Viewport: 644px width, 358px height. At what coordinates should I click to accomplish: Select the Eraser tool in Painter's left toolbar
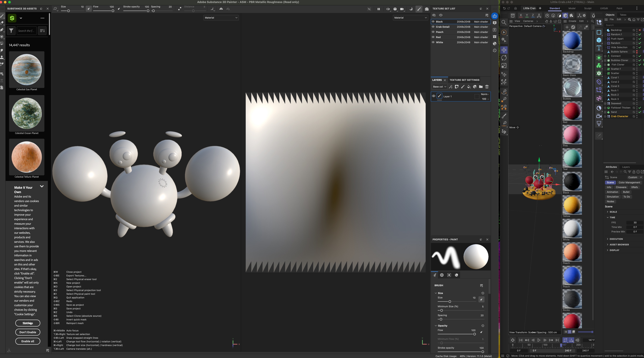tap(2, 23)
